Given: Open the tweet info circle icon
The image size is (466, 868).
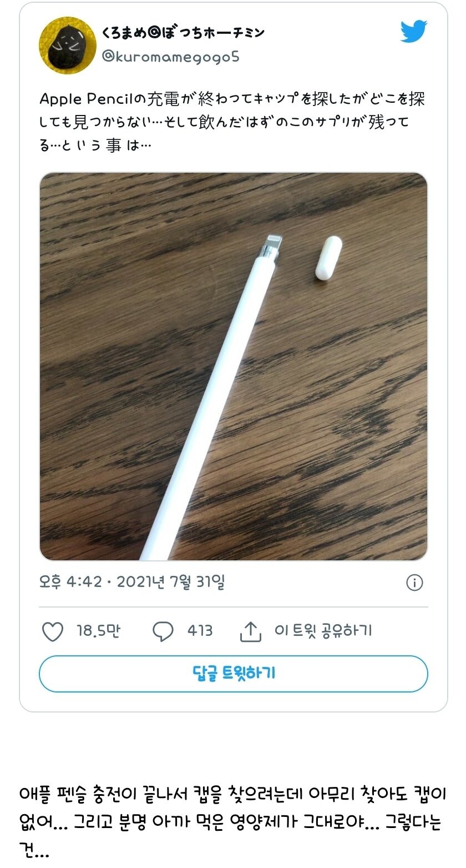Looking at the screenshot, I should pos(414,583).
